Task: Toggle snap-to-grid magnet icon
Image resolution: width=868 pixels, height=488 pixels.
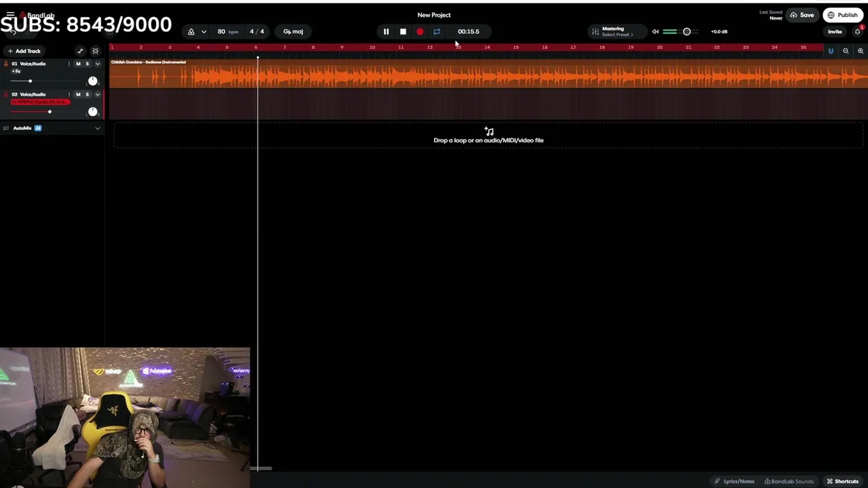Action: coord(831,51)
